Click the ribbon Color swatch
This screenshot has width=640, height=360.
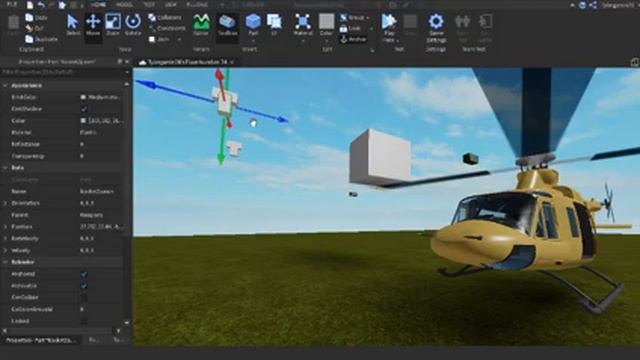click(326, 21)
